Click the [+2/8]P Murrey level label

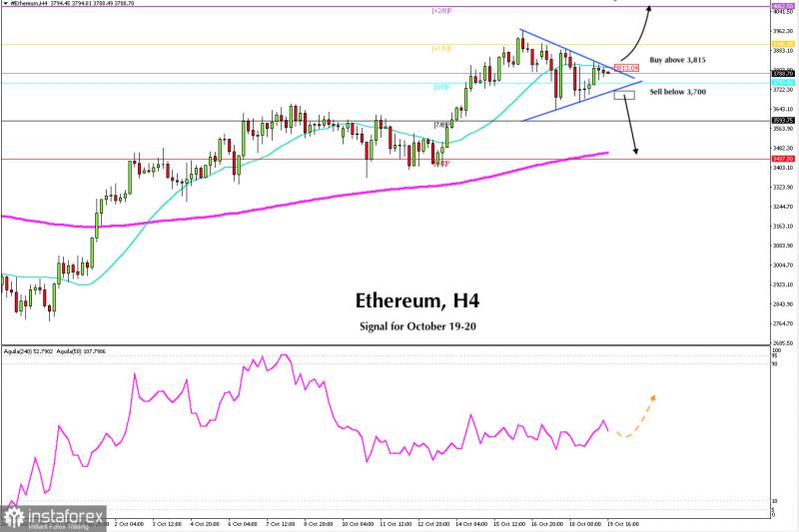(x=441, y=11)
